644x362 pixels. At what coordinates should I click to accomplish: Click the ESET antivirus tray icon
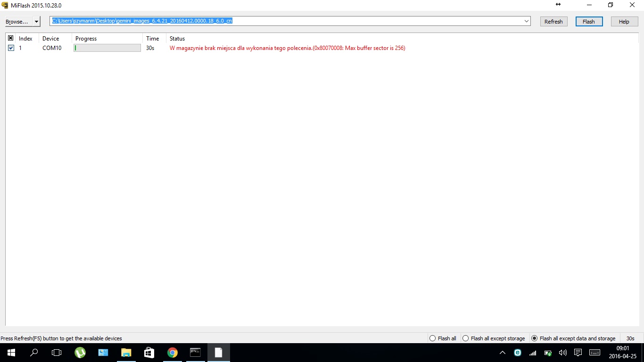518,353
